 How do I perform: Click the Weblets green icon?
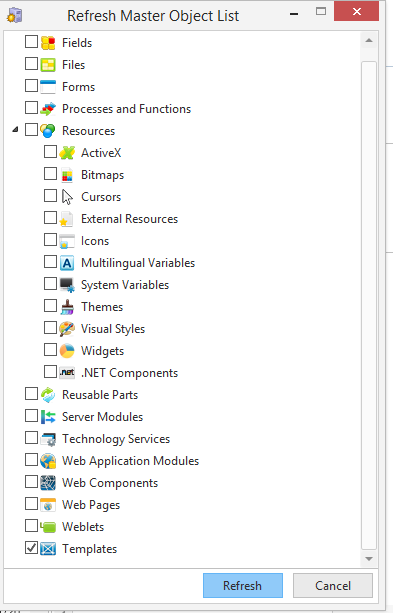pyautogui.click(x=48, y=527)
